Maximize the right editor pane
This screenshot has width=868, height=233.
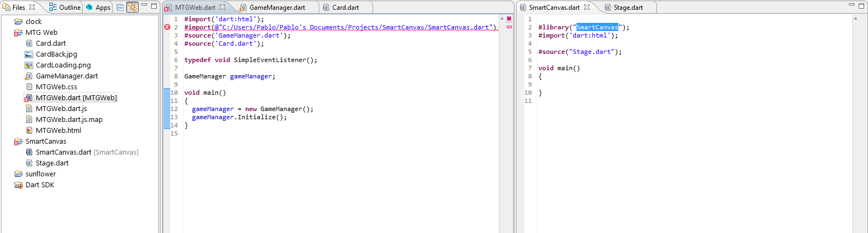tap(861, 5)
